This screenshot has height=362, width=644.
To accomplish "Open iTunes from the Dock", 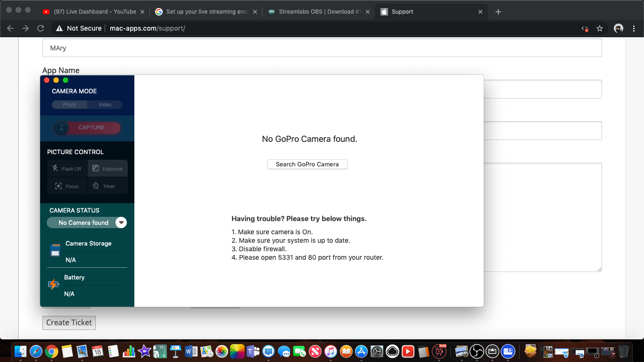I will 330,351.
